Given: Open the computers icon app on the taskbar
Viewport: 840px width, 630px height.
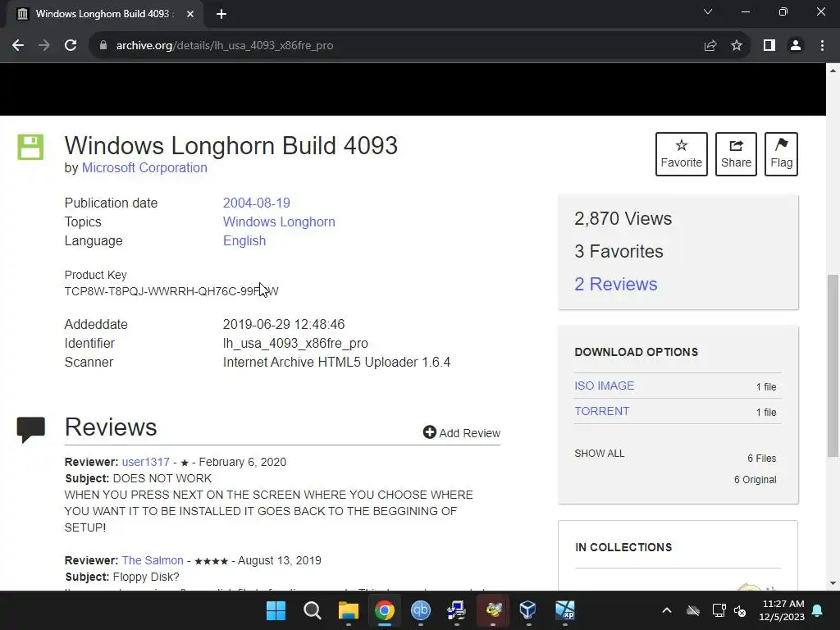Looking at the screenshot, I should coord(456,610).
